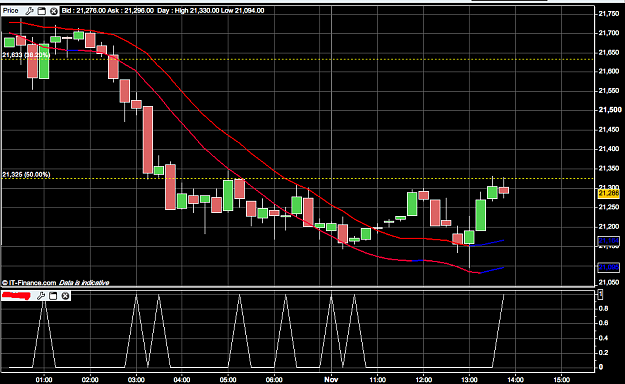The height and width of the screenshot is (384, 625).
Task: Click the 0.2 indicator scale label
Action: (603, 352)
